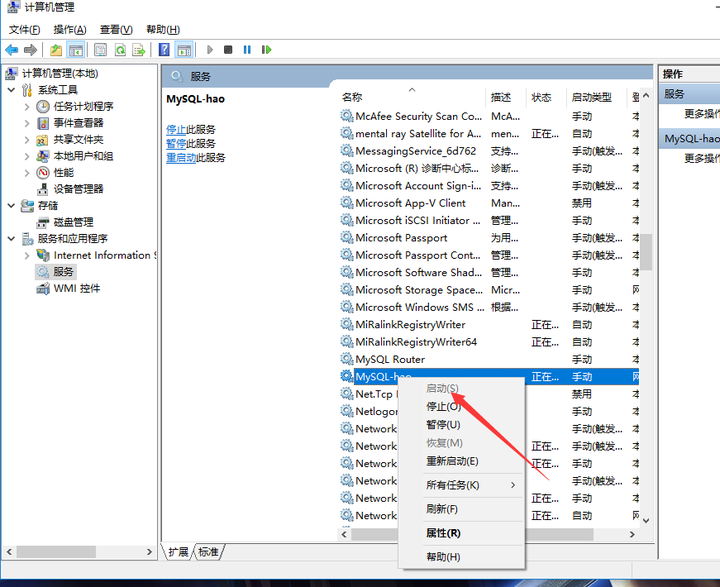Click the Properties toolbar icon
This screenshot has width=720, height=587.
pos(100,50)
